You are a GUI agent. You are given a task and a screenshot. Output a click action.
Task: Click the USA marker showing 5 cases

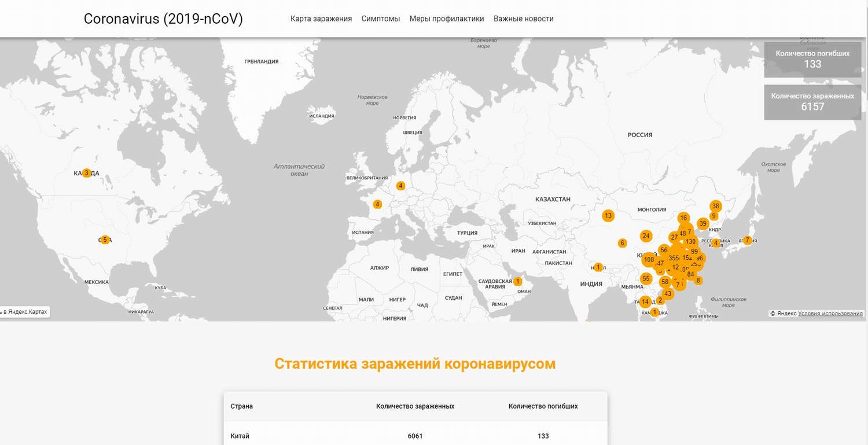click(105, 240)
